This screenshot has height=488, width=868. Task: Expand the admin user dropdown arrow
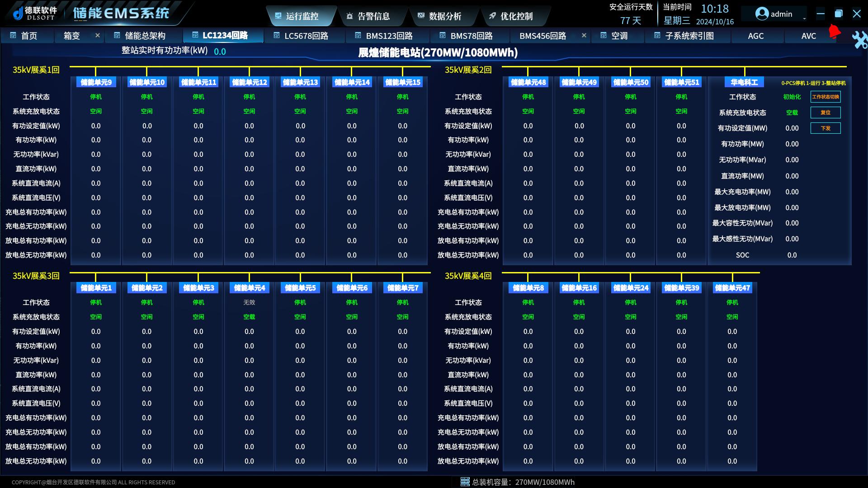[804, 18]
